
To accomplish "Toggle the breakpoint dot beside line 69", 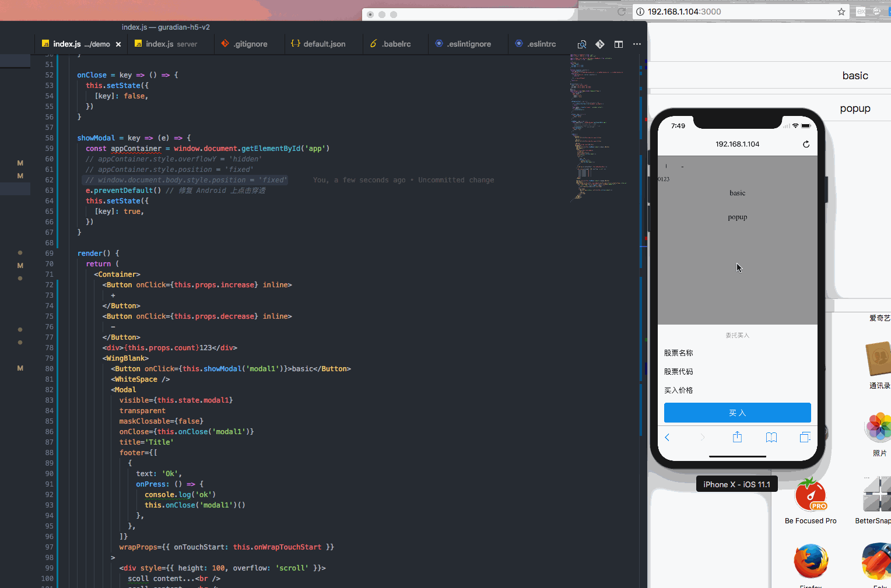I will (x=20, y=252).
